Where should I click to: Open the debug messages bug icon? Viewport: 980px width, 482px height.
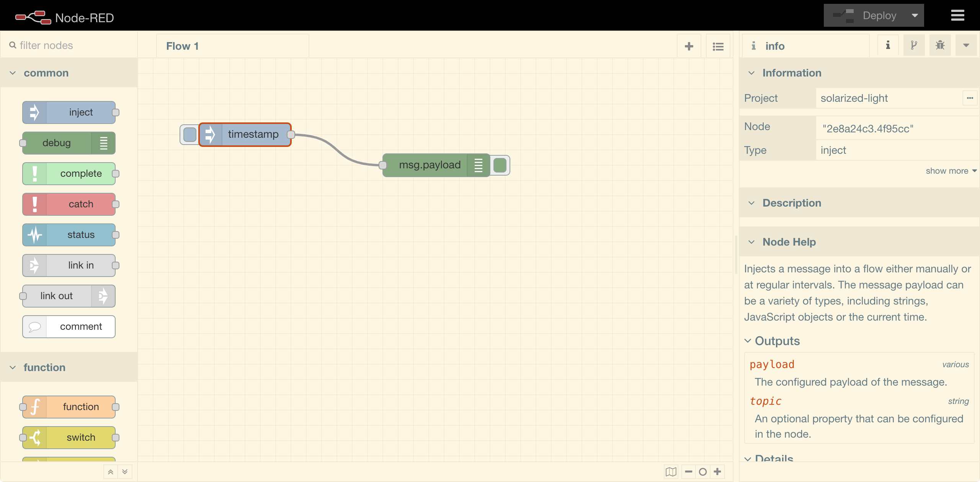coord(940,46)
